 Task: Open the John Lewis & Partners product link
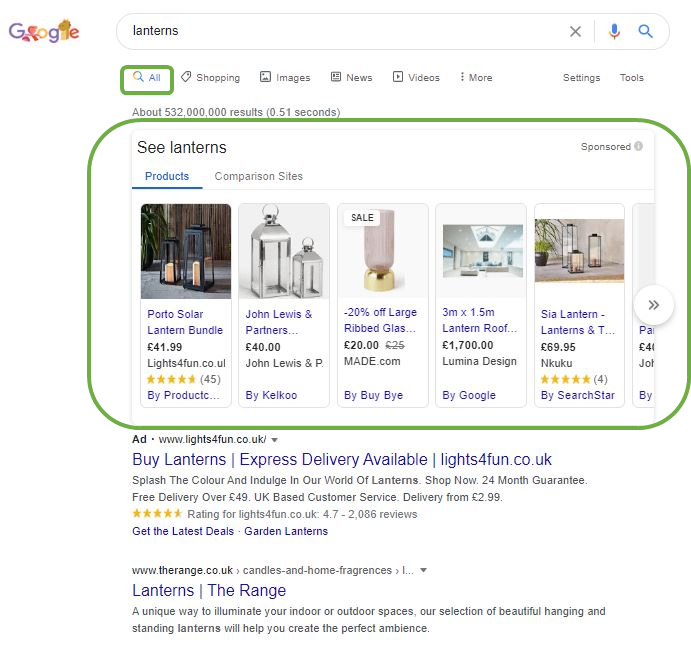click(279, 322)
